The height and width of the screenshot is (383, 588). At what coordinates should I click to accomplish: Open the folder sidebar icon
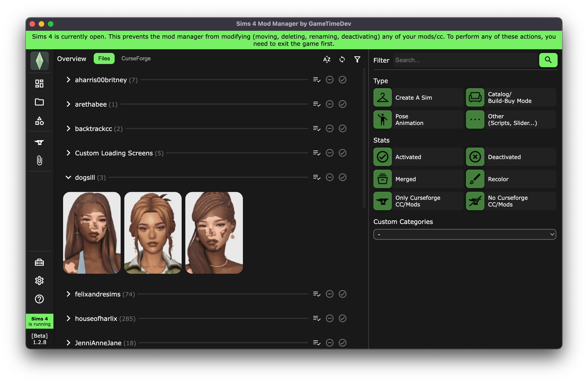40,102
